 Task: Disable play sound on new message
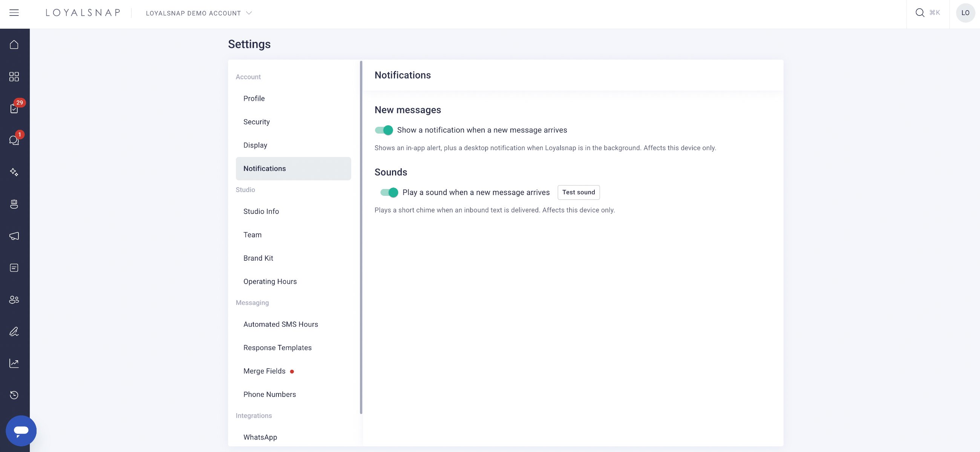click(x=389, y=192)
